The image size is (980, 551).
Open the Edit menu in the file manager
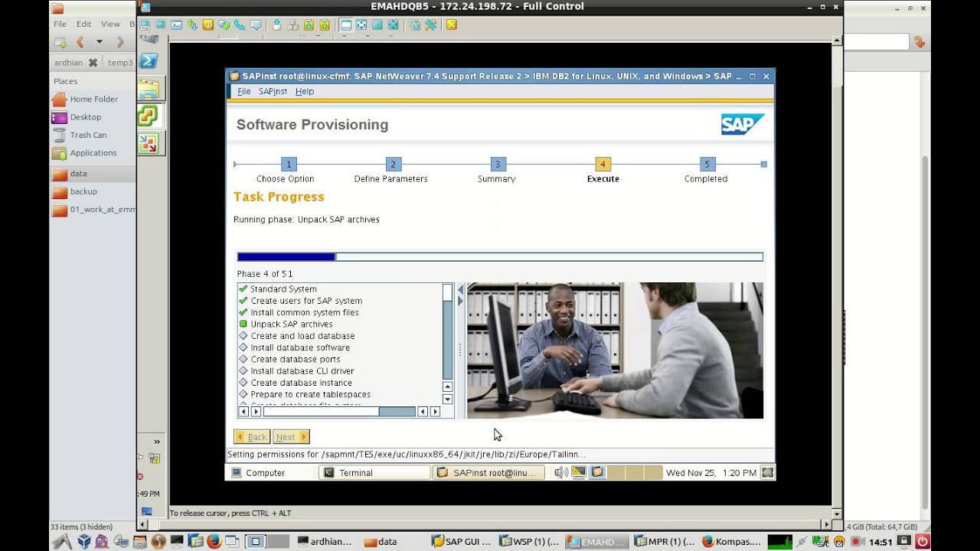pyautogui.click(x=83, y=24)
